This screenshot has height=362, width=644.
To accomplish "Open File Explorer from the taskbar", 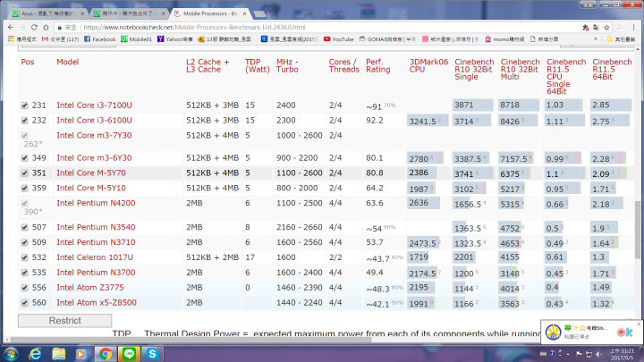I will click(58, 354).
